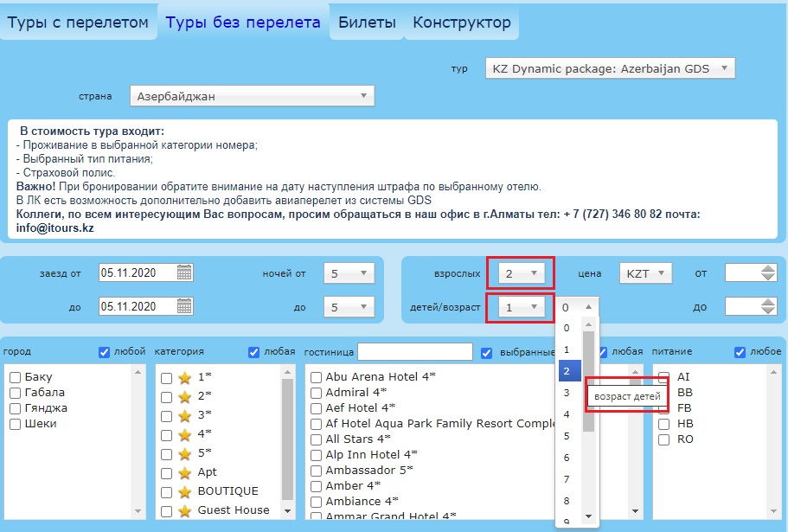This screenshot has height=532, width=788.
Task: Toggle the 'любой' checkbox for город
Action: 105,352
